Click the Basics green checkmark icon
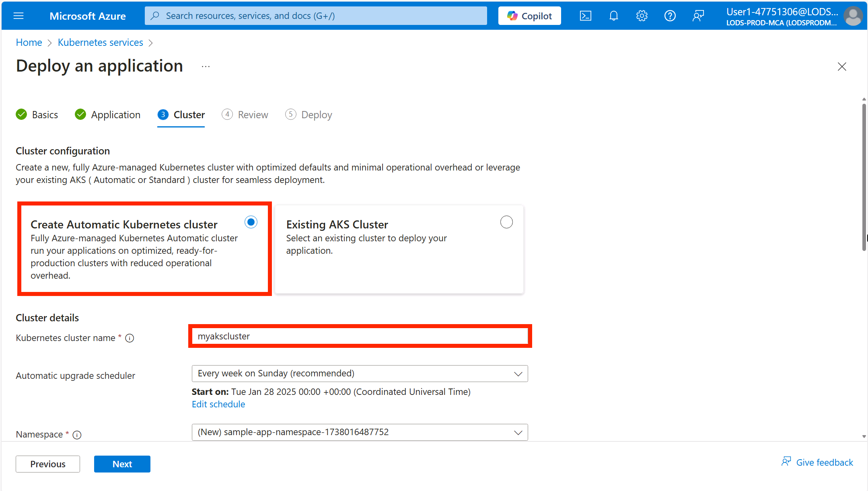Image resolution: width=868 pixels, height=491 pixels. (21, 115)
